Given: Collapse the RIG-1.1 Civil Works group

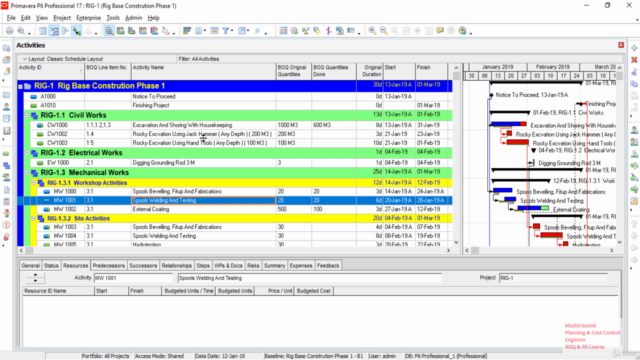Looking at the screenshot, I should 27,116.
